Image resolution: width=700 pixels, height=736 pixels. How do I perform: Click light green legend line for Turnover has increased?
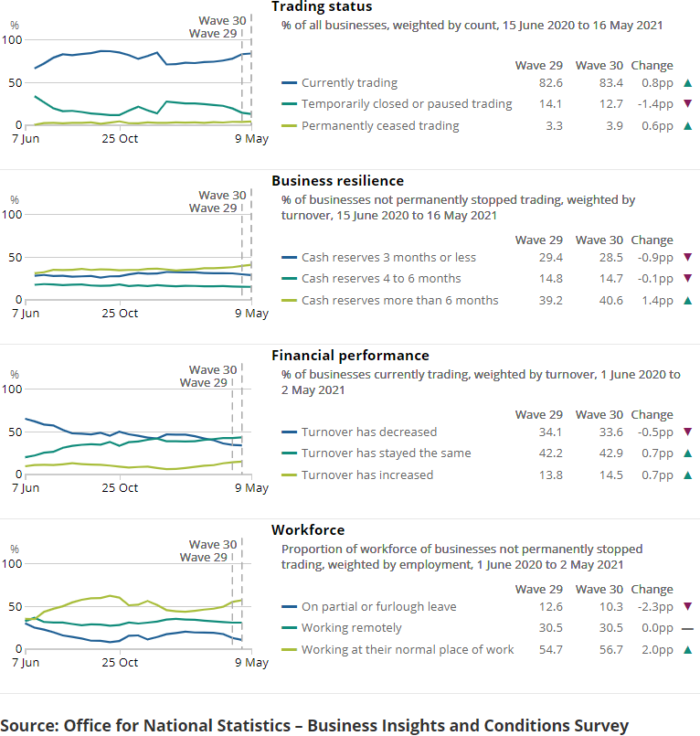[x=289, y=475]
